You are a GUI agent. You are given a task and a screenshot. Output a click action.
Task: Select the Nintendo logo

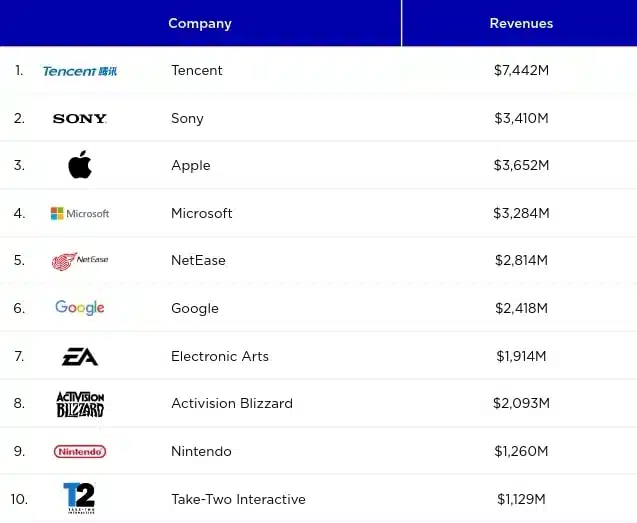80,451
